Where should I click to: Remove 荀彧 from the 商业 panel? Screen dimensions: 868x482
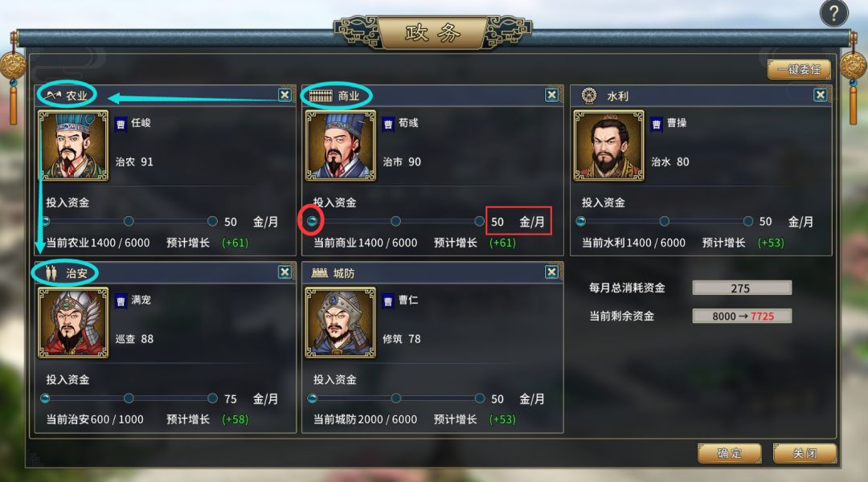tap(551, 95)
